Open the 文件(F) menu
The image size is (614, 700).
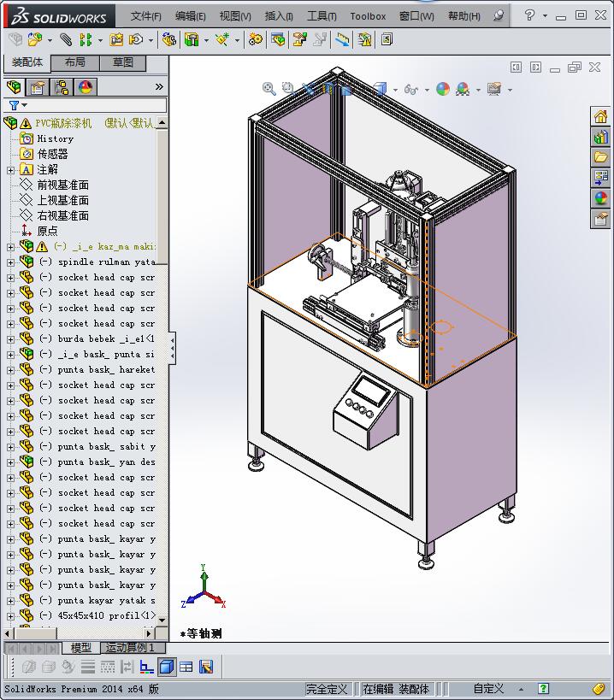pos(145,16)
